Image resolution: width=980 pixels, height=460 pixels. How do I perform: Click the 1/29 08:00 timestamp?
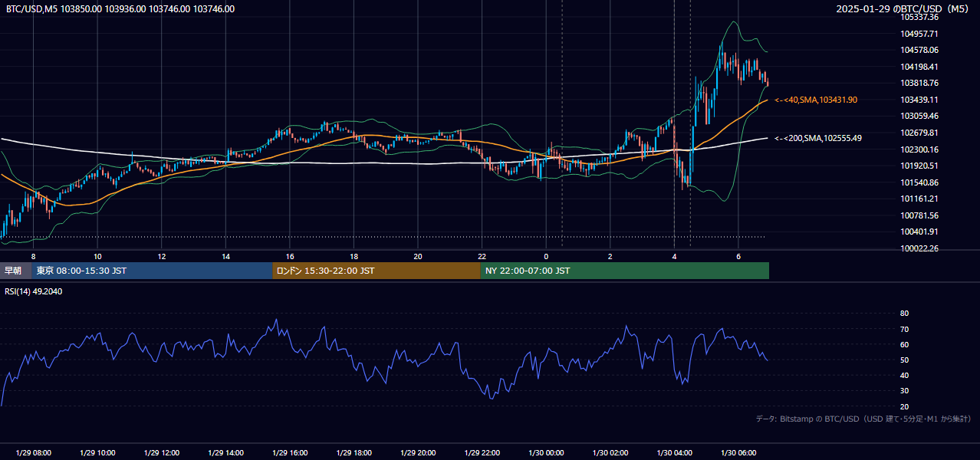click(34, 453)
